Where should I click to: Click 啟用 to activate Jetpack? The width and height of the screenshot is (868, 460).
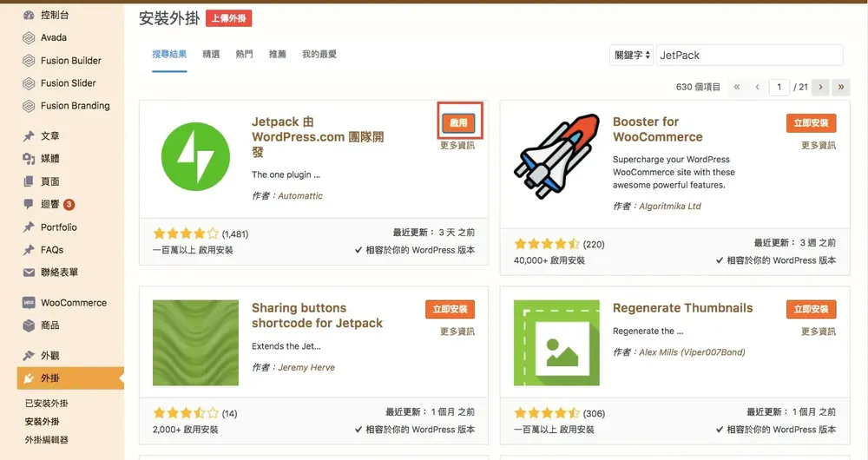pyautogui.click(x=458, y=123)
